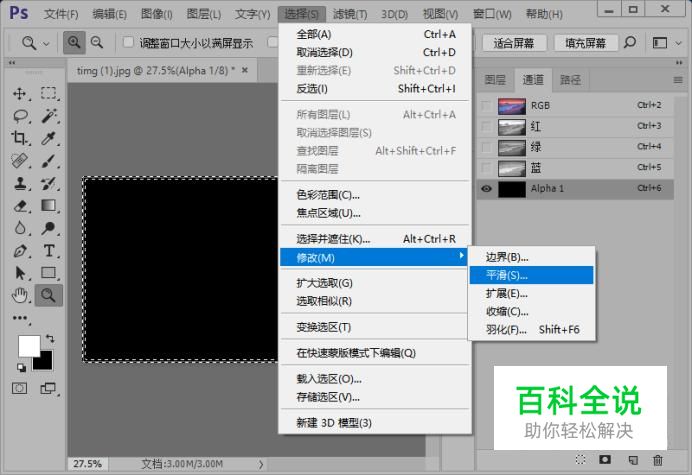Select the Type tool

[49, 251]
